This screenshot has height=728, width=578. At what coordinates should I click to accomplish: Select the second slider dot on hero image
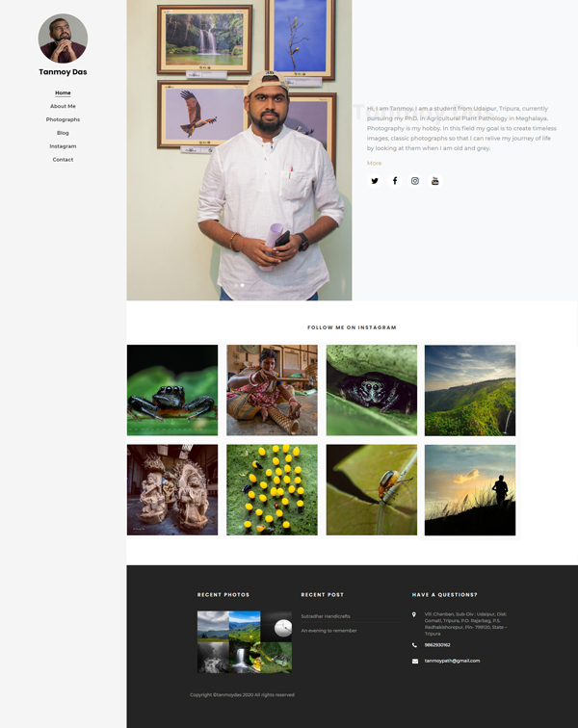[x=242, y=285]
